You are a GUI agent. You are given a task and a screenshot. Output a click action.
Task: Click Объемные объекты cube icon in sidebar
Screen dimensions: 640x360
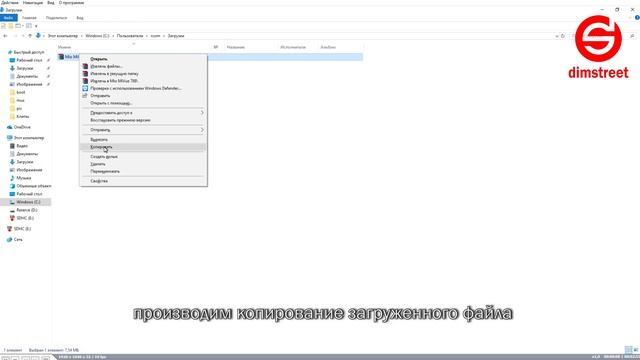tap(12, 186)
